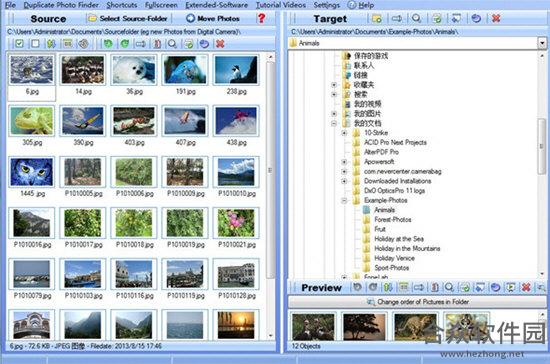Open the File menu
550x364 pixels.
10,5
